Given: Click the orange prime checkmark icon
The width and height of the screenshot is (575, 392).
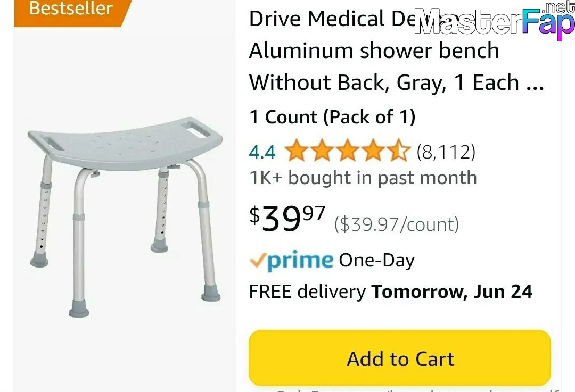Looking at the screenshot, I should click(258, 261).
